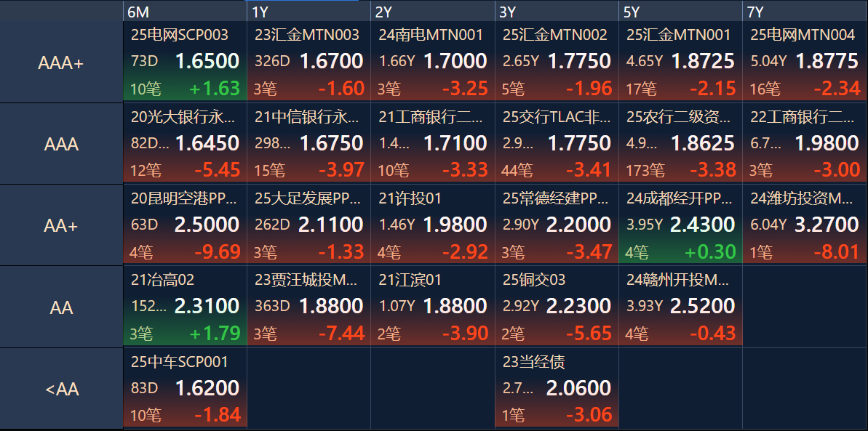
Task: Select the 25汇金MTN002 tile yielding 1.7750
Action: click(x=557, y=61)
